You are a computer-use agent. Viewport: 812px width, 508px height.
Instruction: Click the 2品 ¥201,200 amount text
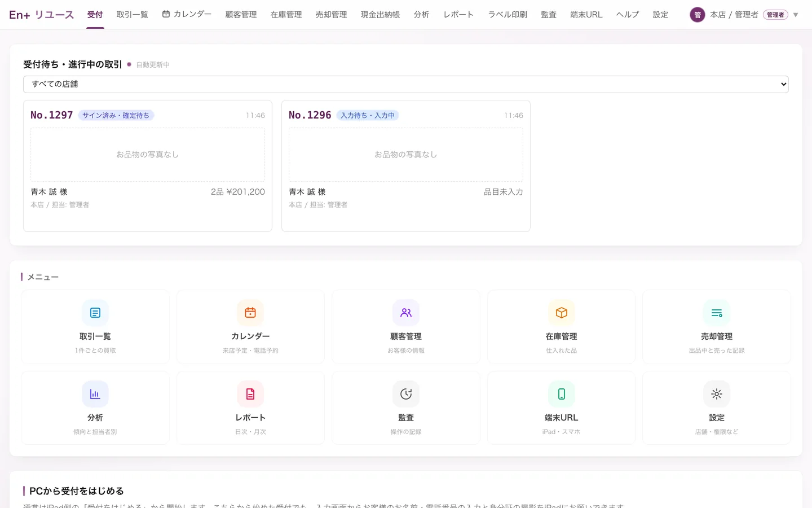(x=238, y=192)
